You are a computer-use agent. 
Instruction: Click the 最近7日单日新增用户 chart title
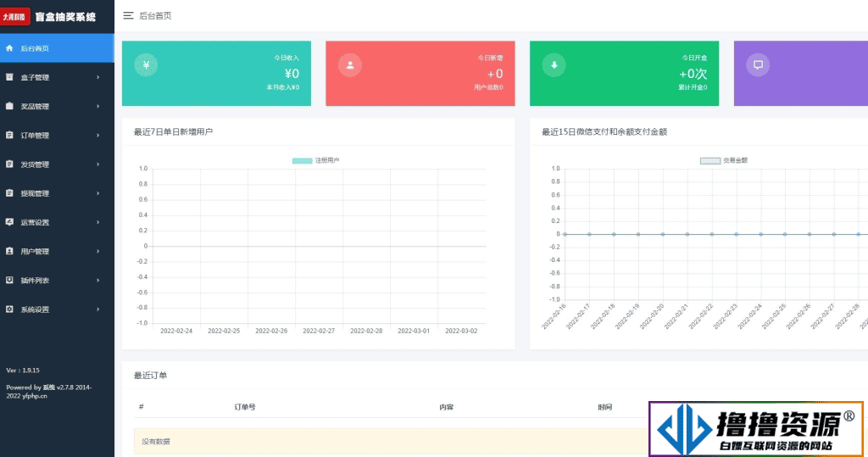(x=173, y=131)
